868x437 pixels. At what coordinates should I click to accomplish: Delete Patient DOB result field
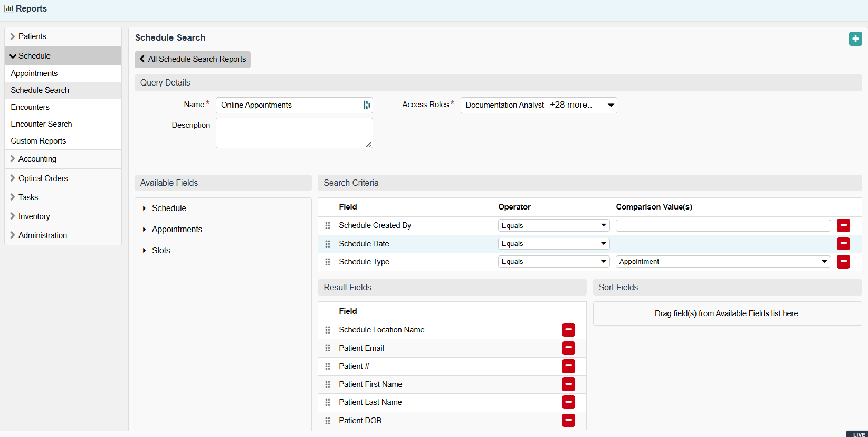(x=568, y=421)
